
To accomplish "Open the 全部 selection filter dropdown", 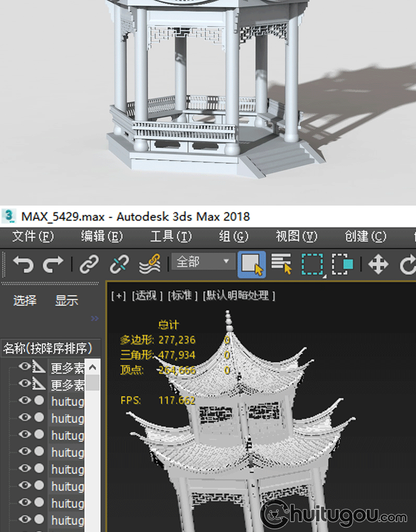I will pyautogui.click(x=203, y=262).
